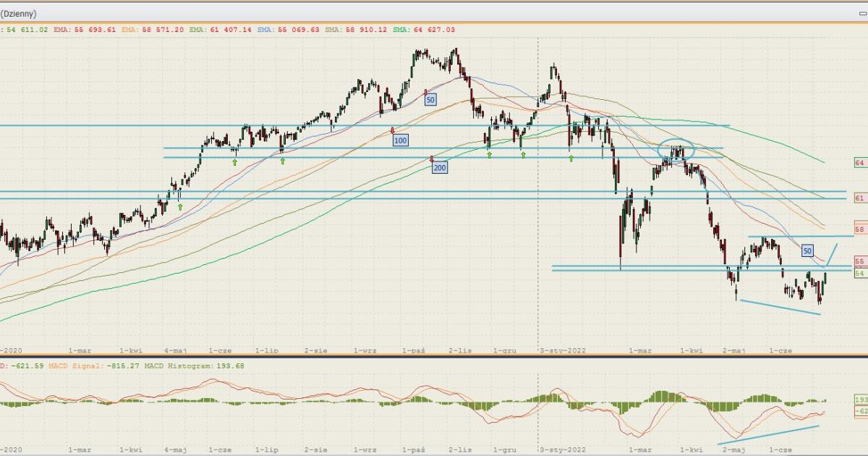
Task: Click the red down arrow above the 100 label
Action: point(392,130)
